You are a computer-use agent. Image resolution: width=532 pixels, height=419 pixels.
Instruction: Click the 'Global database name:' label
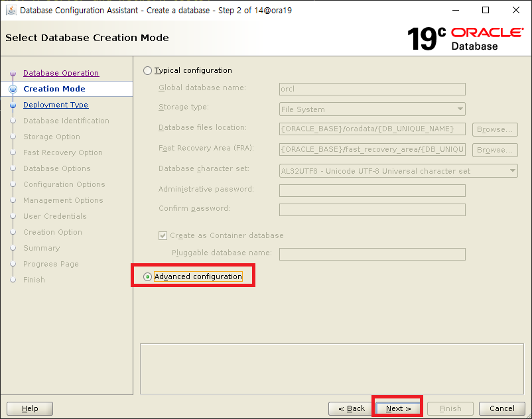pos(202,88)
